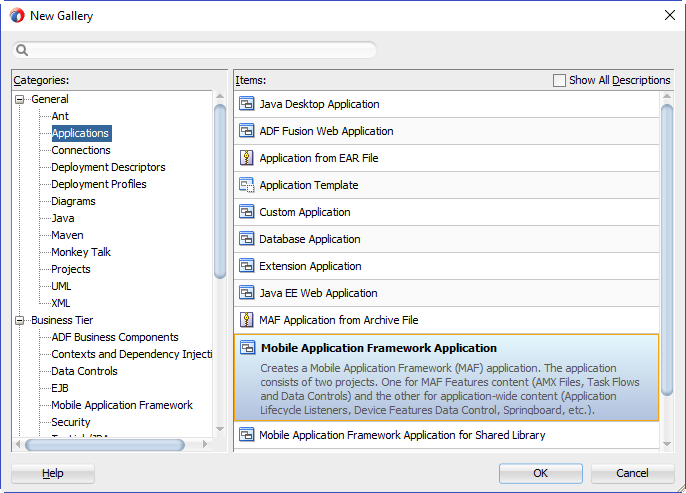The height and width of the screenshot is (493, 686).
Task: Select the Ant category
Action: (60, 116)
